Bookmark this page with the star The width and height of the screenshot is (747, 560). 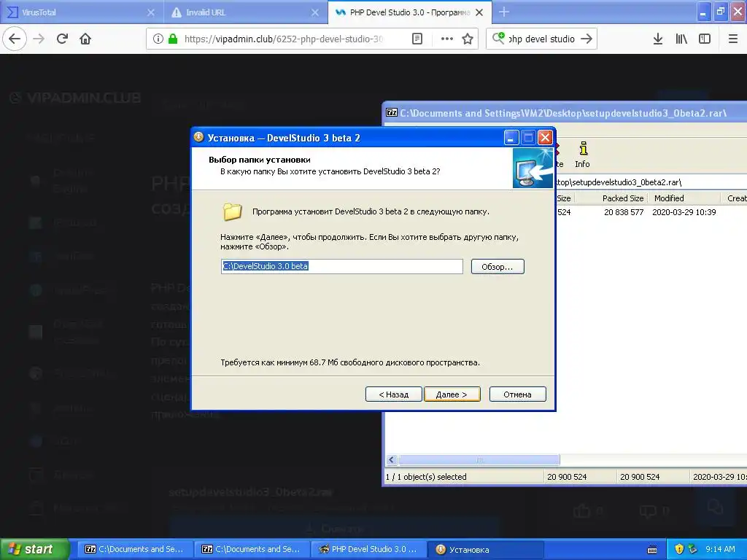468,39
